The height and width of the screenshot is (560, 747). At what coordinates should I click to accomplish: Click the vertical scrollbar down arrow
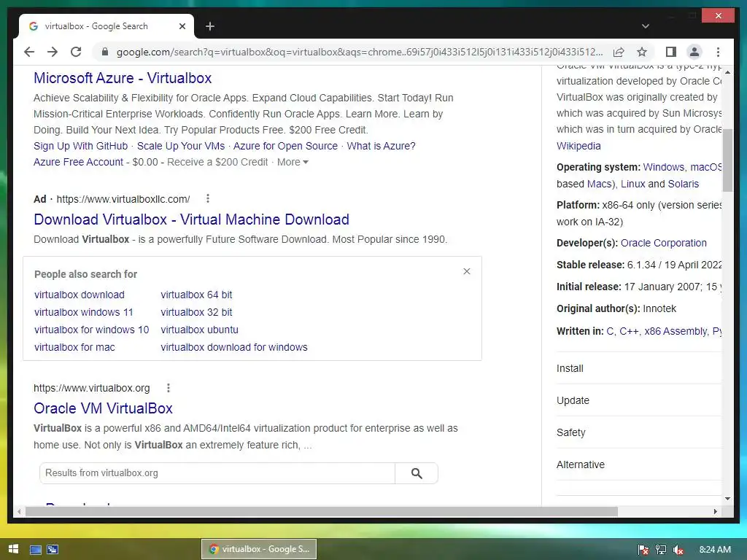[x=727, y=499]
